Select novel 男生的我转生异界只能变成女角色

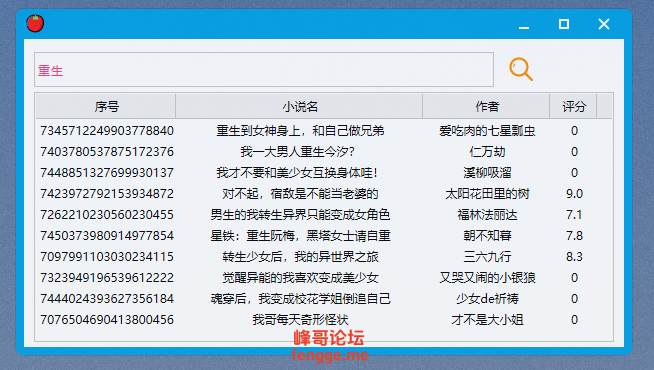[x=300, y=215]
